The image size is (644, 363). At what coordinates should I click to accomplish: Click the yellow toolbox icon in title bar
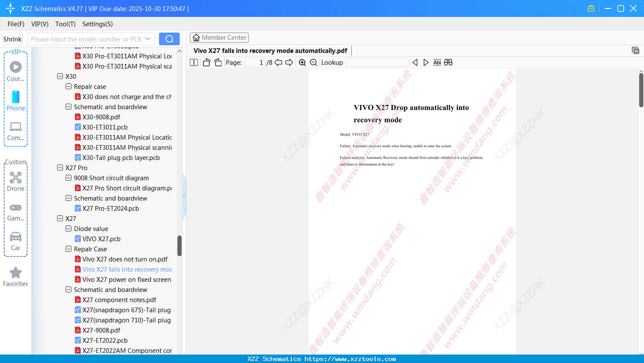pyautogui.click(x=591, y=8)
